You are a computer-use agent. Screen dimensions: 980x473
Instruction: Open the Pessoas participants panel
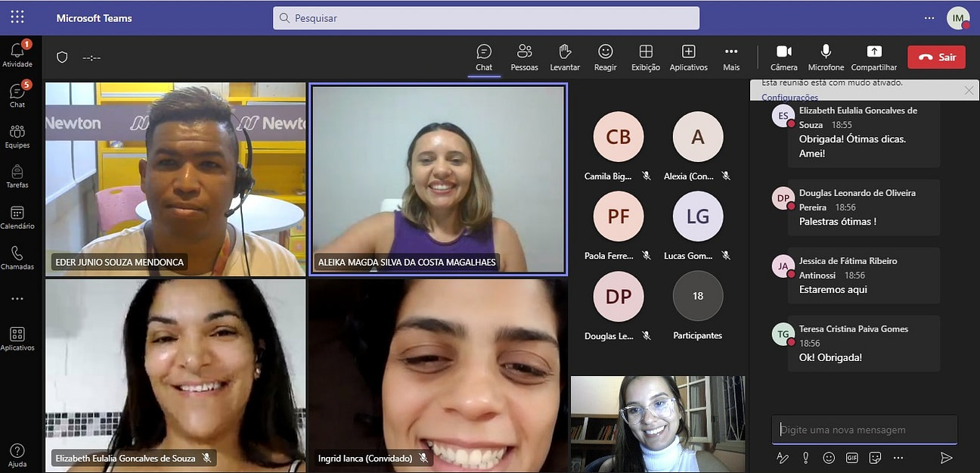pos(524,57)
